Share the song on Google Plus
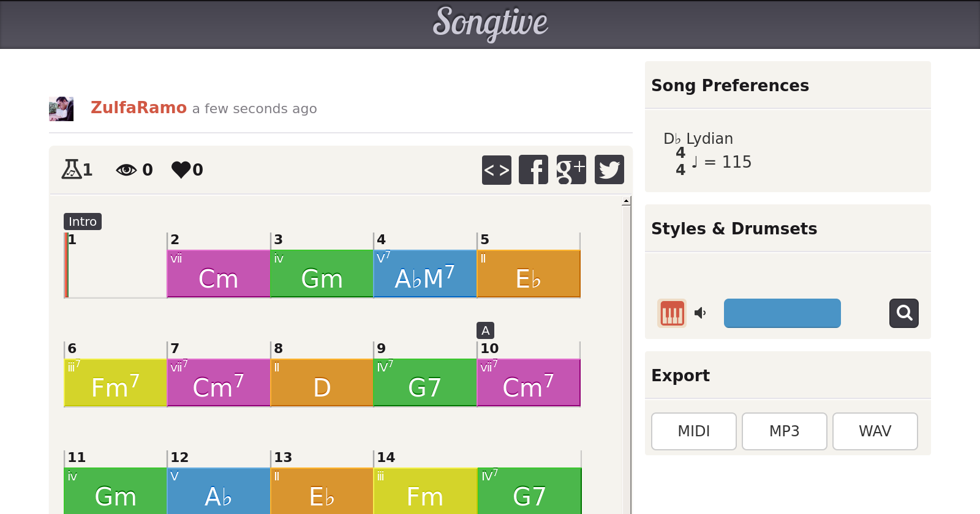The width and height of the screenshot is (980, 514). click(x=571, y=169)
